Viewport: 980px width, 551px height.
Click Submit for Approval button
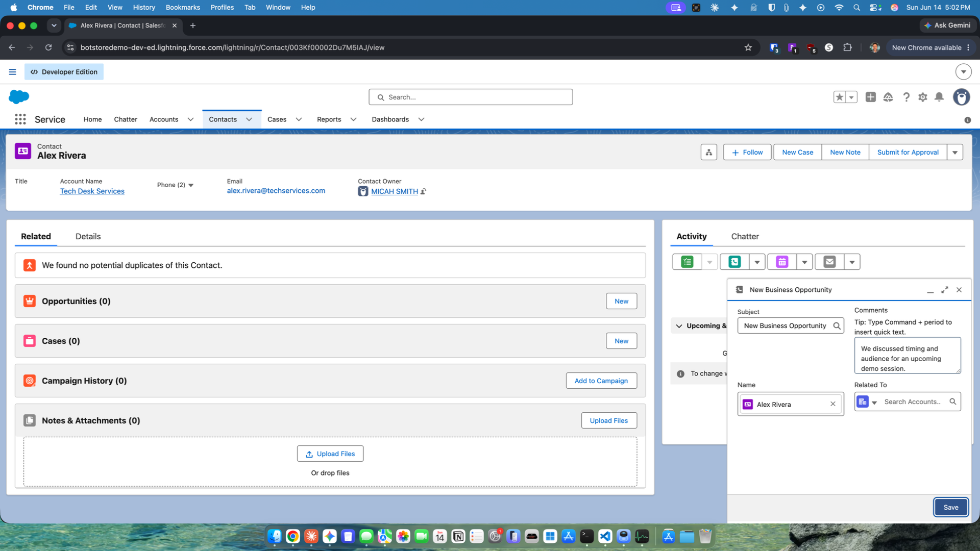click(x=908, y=152)
